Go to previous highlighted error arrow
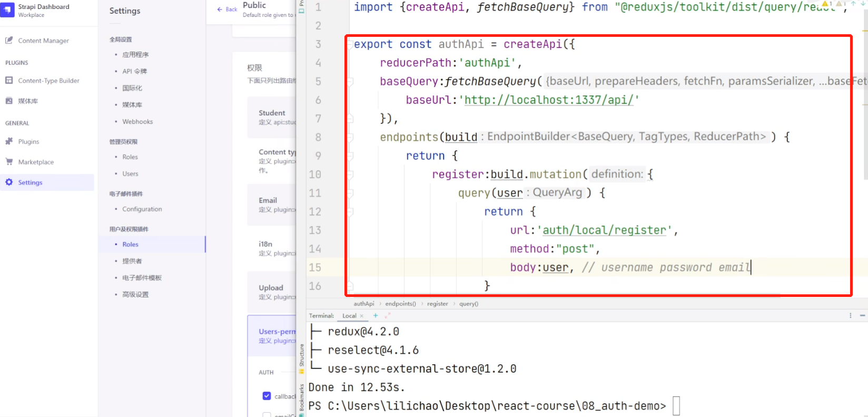The width and height of the screenshot is (868, 417). (x=853, y=4)
